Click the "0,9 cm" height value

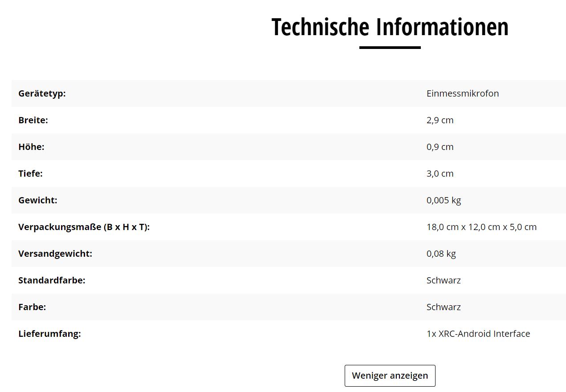(440, 147)
